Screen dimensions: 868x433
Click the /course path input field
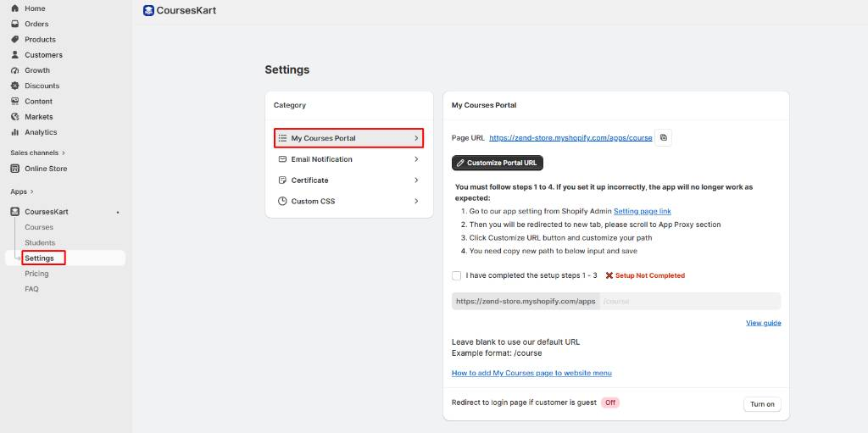coord(690,301)
